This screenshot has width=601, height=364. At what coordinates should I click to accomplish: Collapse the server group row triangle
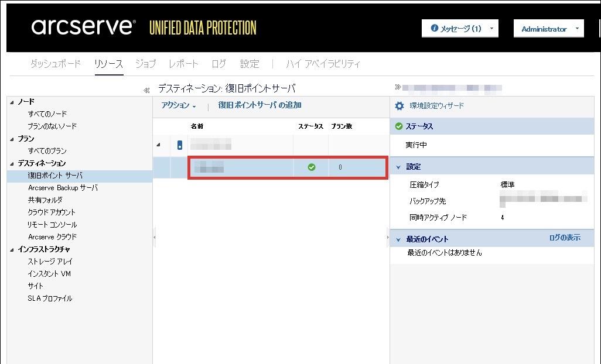158,145
